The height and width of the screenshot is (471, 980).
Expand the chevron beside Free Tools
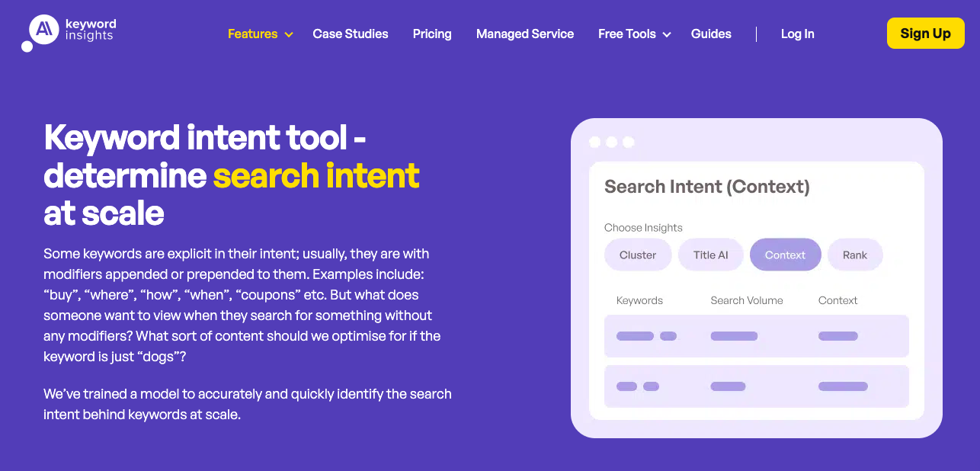[667, 34]
